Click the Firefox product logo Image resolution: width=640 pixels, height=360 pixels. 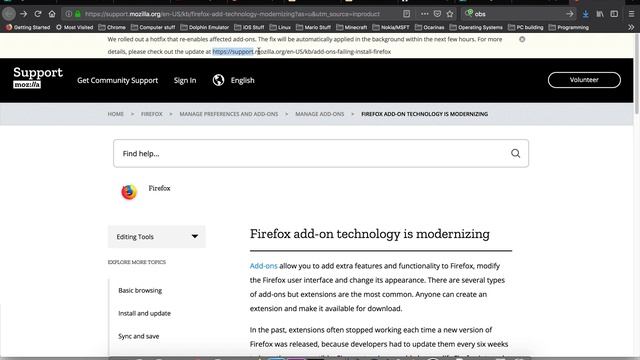tap(129, 192)
